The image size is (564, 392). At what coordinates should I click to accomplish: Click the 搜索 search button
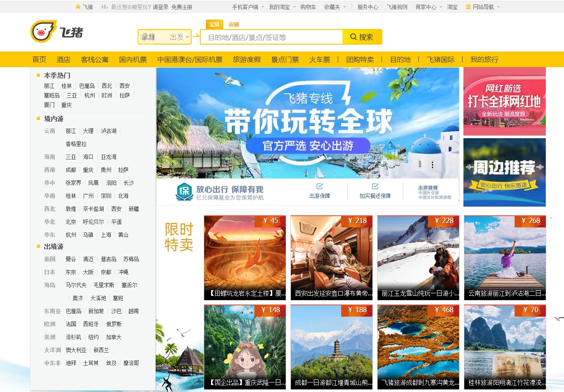click(362, 37)
